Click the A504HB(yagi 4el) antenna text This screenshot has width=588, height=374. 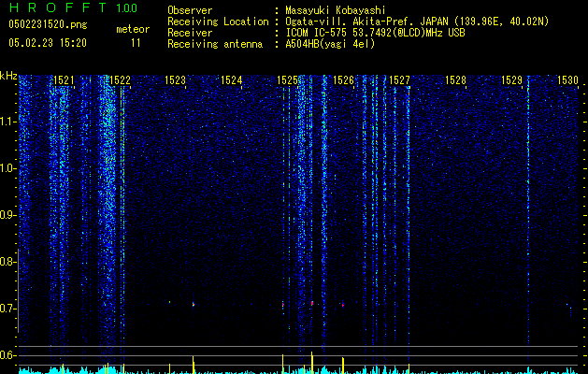click(x=330, y=44)
